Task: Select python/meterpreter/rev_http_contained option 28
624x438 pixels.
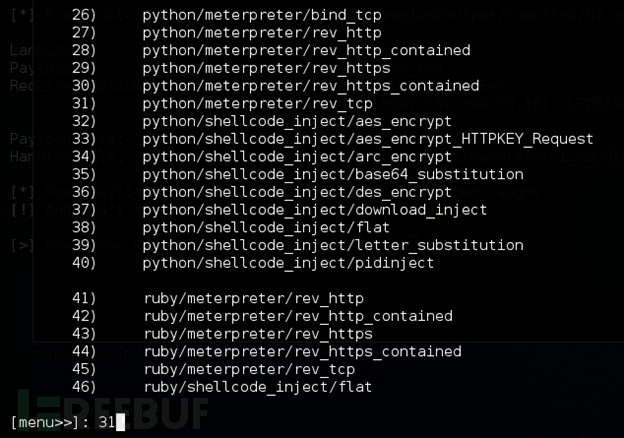Action: pos(306,51)
